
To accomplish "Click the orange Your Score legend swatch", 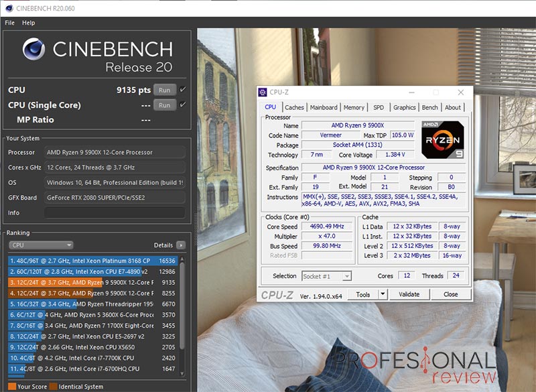I will point(12,387).
